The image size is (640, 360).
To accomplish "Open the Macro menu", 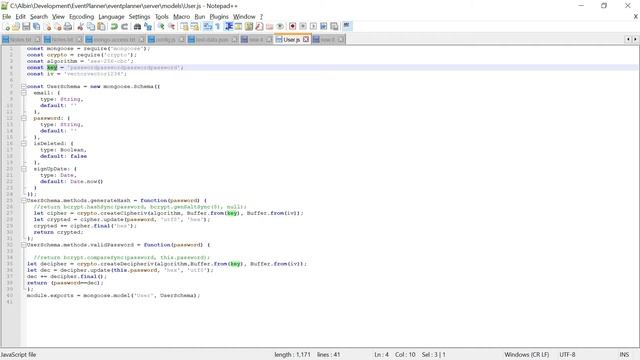I will pos(181,17).
